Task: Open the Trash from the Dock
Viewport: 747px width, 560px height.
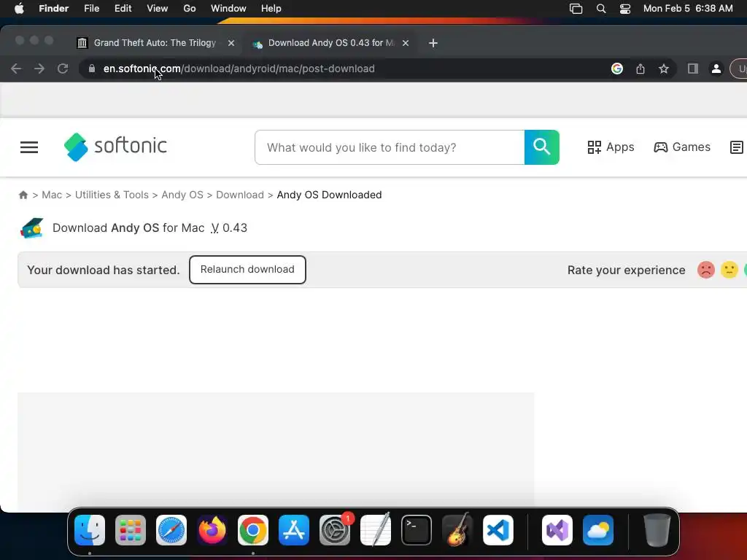Action: [657, 530]
